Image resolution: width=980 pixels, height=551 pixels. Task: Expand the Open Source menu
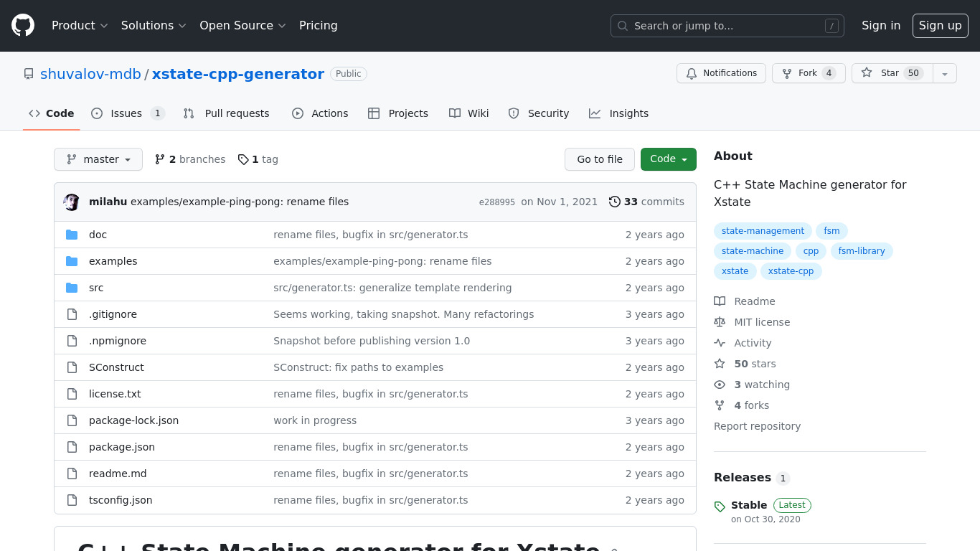point(242,26)
